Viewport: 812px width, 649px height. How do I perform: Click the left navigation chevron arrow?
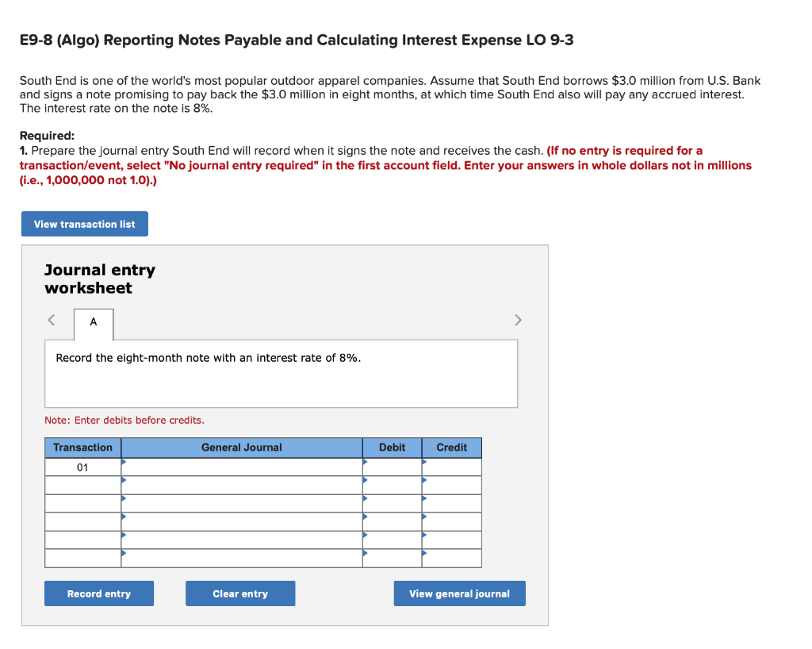[50, 320]
